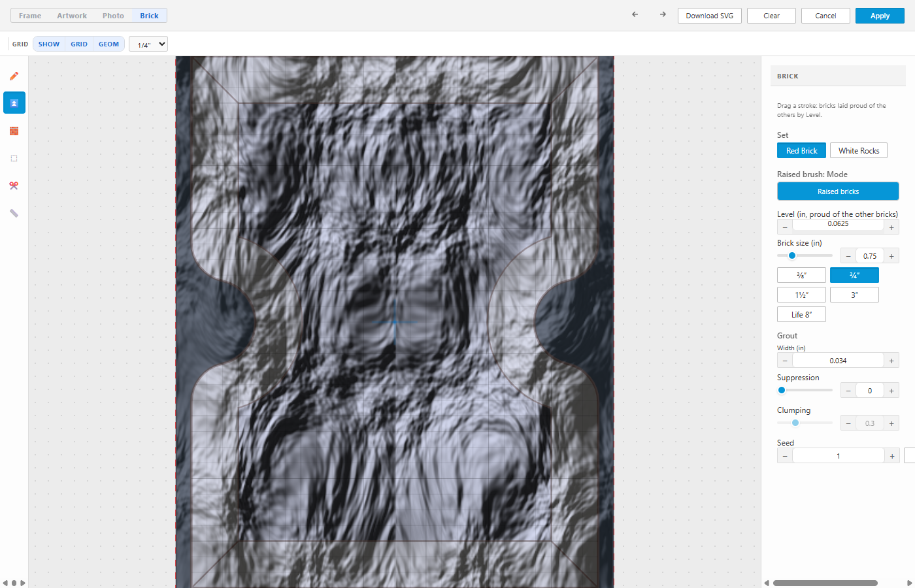Adjust the Suppression slider
The height and width of the screenshot is (588, 915).
point(805,390)
